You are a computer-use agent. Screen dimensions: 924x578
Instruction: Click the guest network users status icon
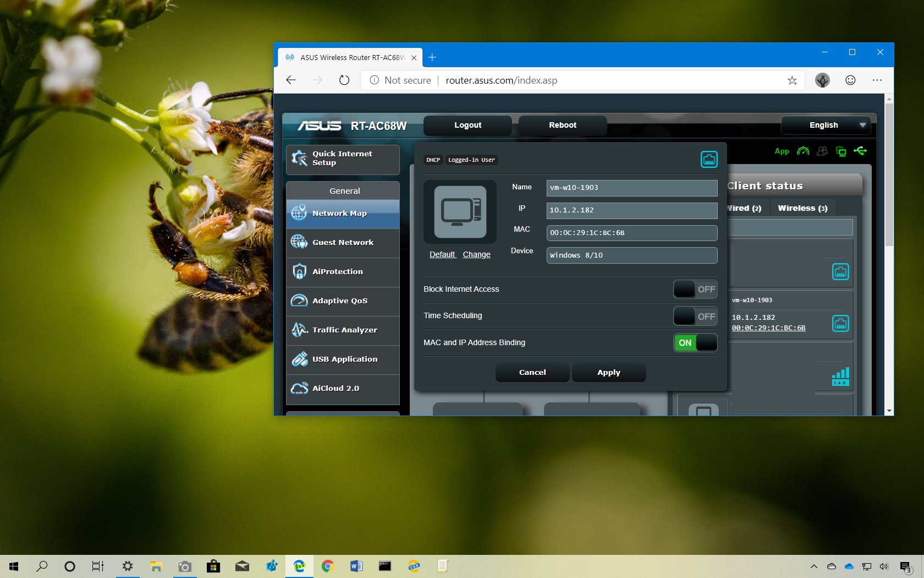822,151
